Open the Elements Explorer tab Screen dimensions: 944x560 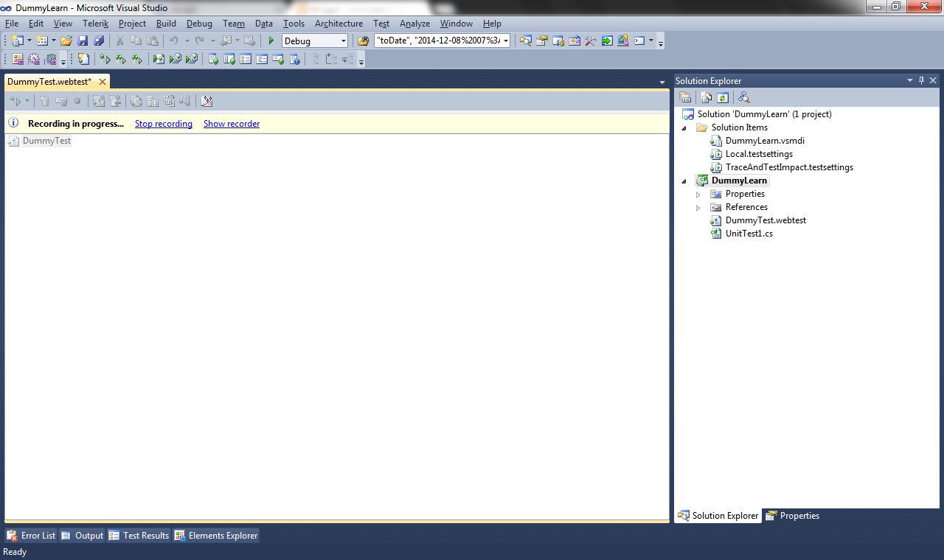pyautogui.click(x=216, y=536)
